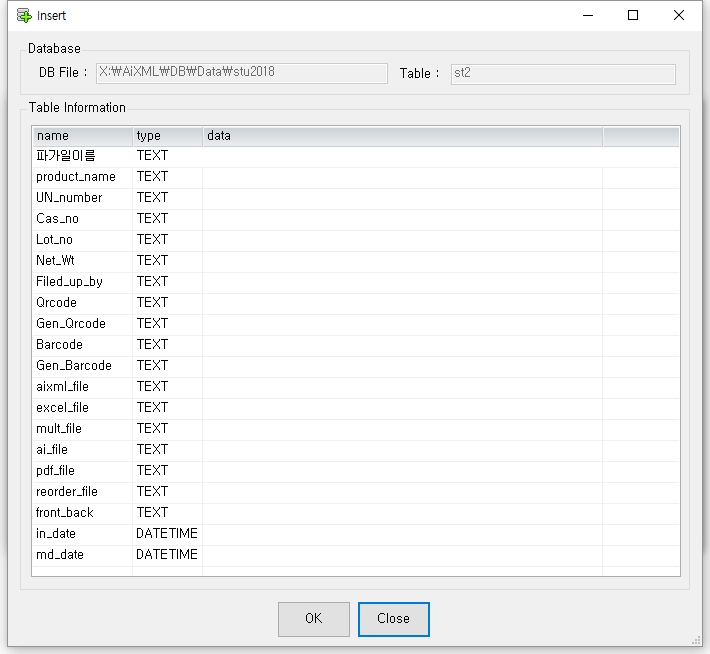Viewport: 710px width, 654px height.
Task: Click the Insert dialog title bar icon
Action: tap(24, 16)
